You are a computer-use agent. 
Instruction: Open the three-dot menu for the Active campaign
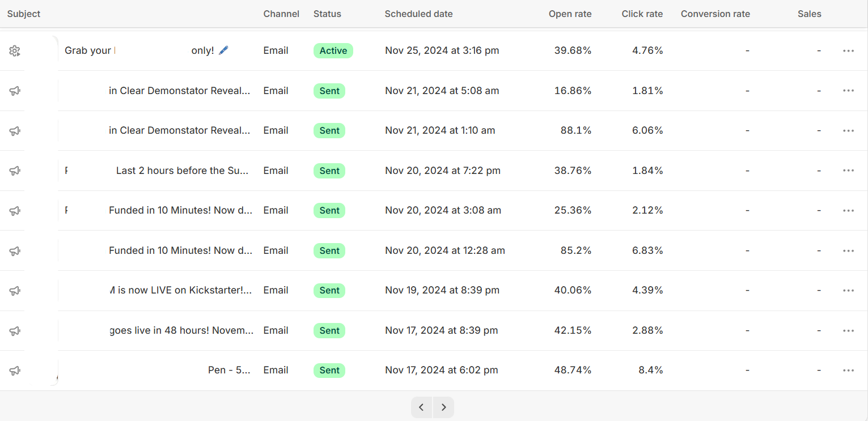848,51
